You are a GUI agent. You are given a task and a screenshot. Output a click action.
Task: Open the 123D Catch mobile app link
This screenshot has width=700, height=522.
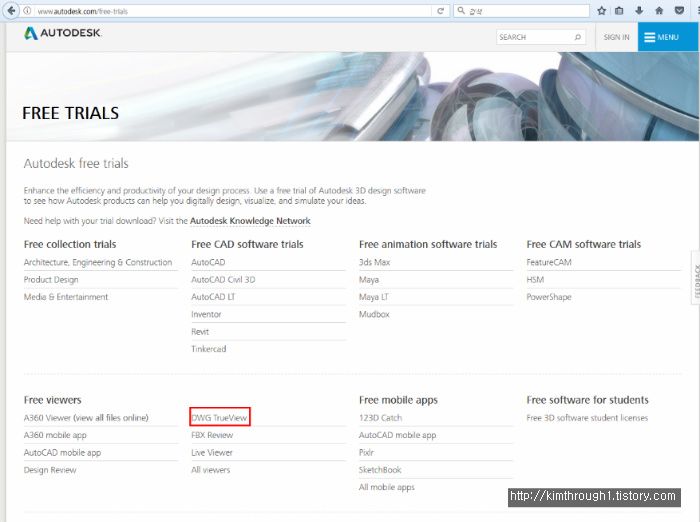point(380,418)
